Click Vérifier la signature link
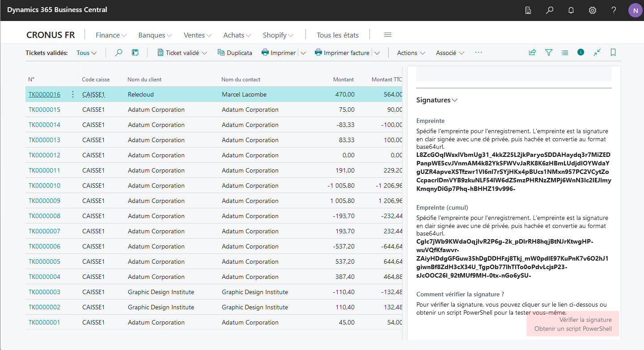644x350 pixels. pyautogui.click(x=585, y=320)
